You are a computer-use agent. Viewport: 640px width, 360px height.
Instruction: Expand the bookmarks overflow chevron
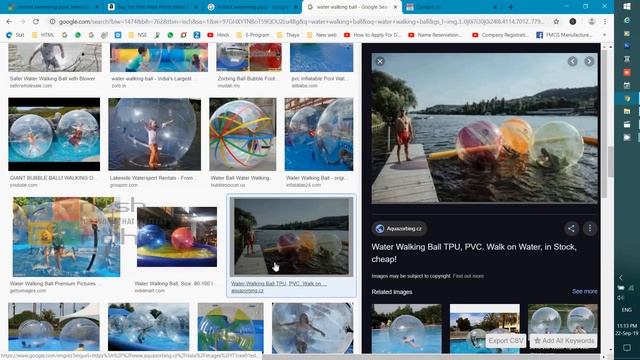(x=604, y=35)
